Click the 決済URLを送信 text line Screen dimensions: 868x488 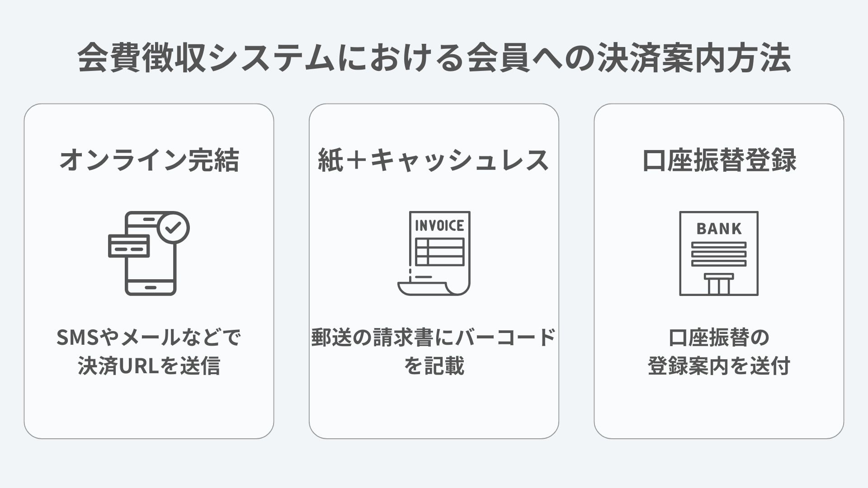[x=149, y=366]
